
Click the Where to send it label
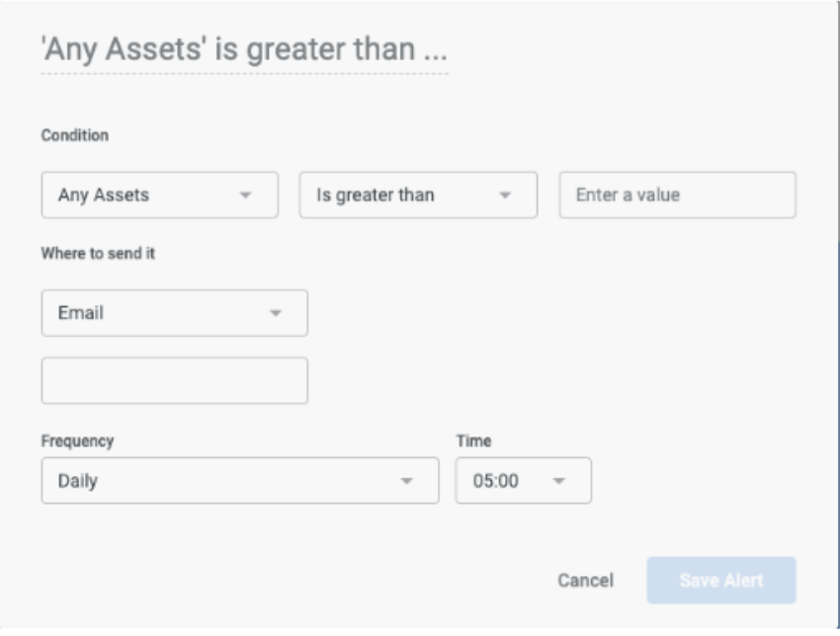(x=98, y=253)
